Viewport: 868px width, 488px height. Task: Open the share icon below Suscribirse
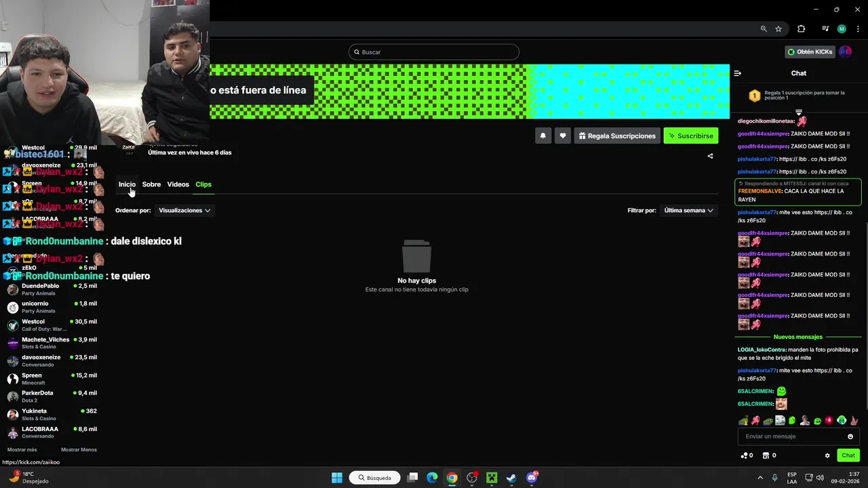710,156
